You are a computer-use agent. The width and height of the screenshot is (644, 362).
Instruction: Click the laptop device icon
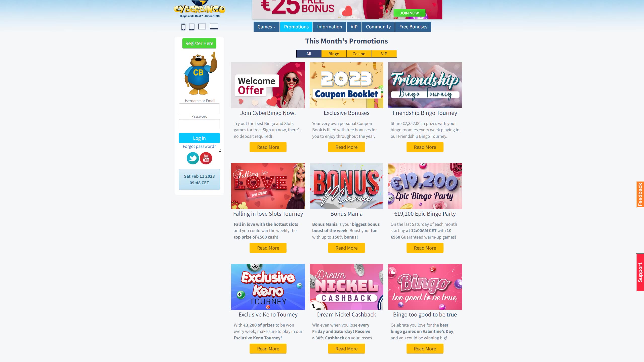click(x=202, y=27)
